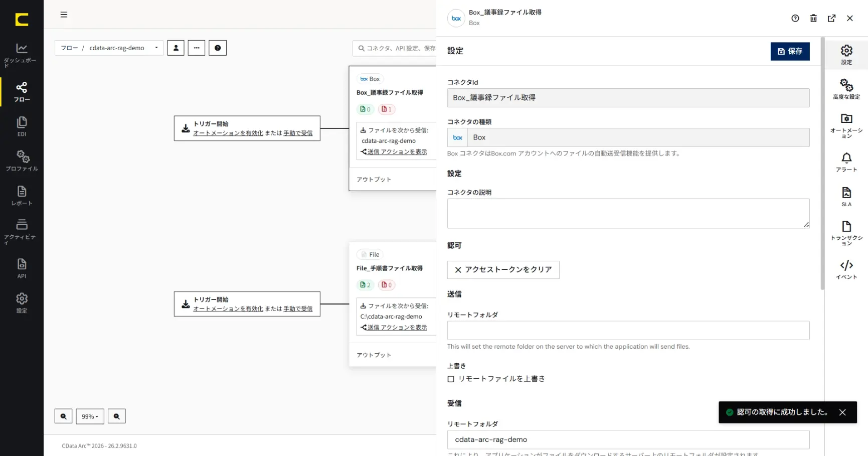Viewport: 868px width, 456px height.
Task: Open the EDI sidebar section
Action: pos(22,126)
